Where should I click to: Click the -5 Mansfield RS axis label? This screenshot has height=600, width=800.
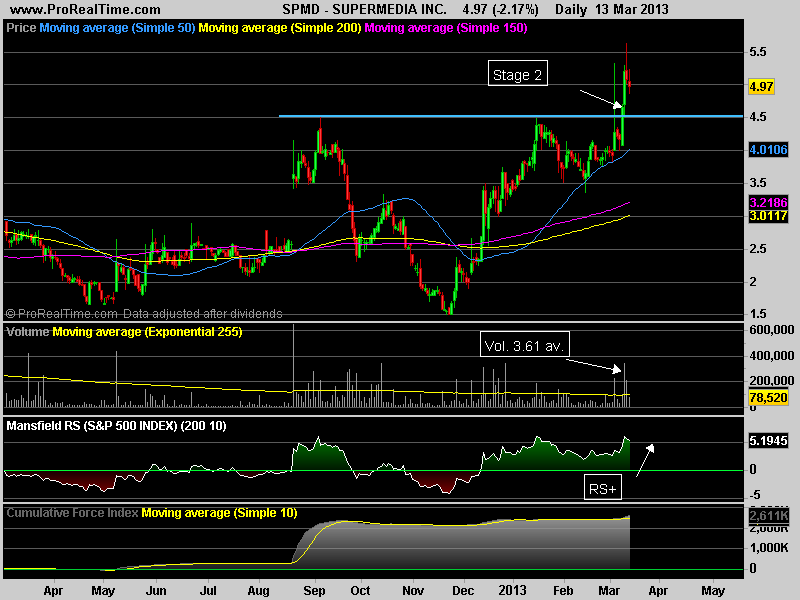tap(755, 495)
